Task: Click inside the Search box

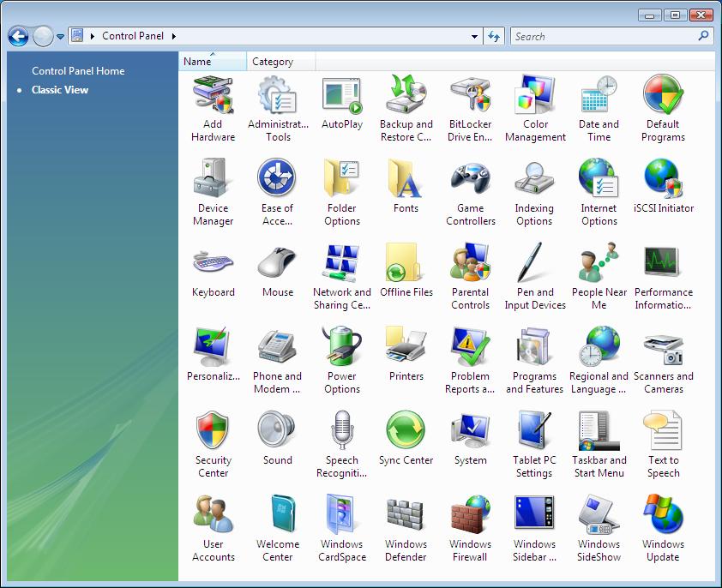Action: (603, 37)
